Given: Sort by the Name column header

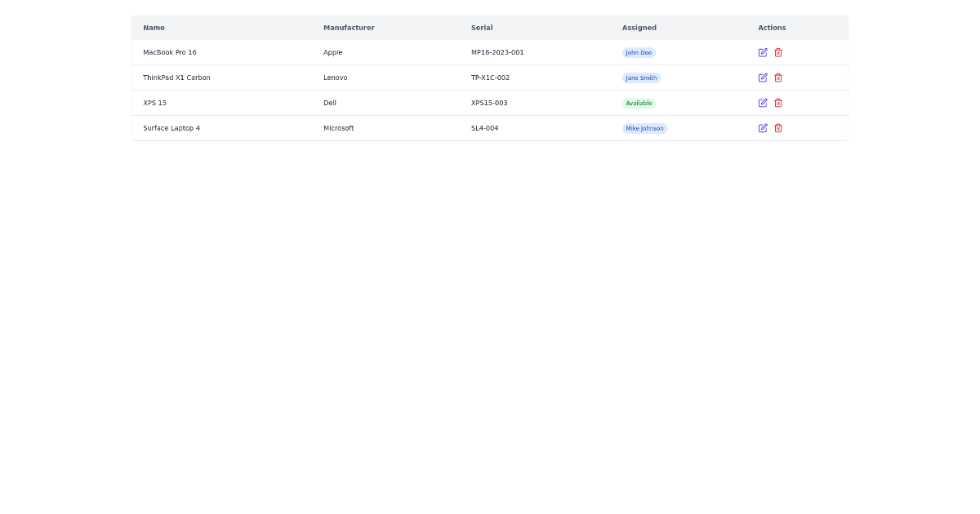Looking at the screenshot, I should pos(154,27).
